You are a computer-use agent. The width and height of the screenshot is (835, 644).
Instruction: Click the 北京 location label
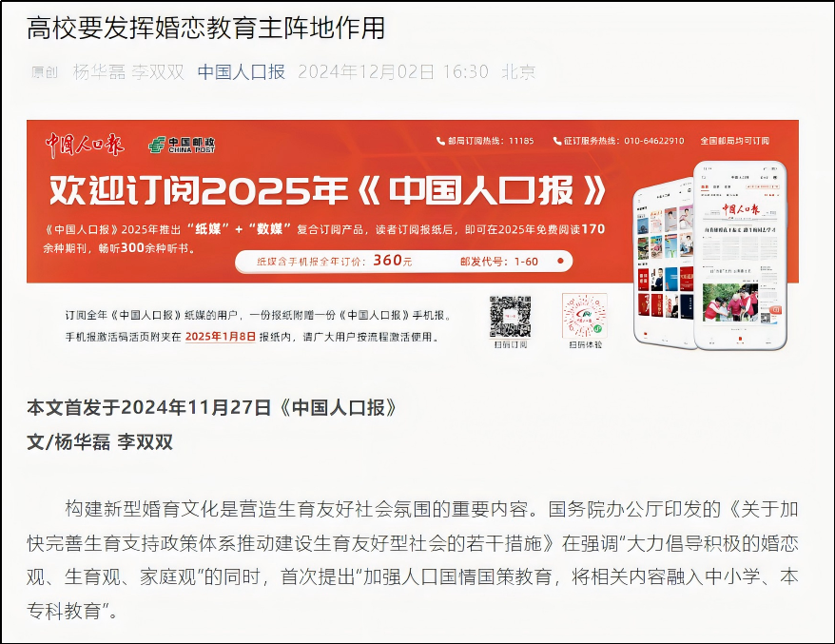pyautogui.click(x=518, y=71)
